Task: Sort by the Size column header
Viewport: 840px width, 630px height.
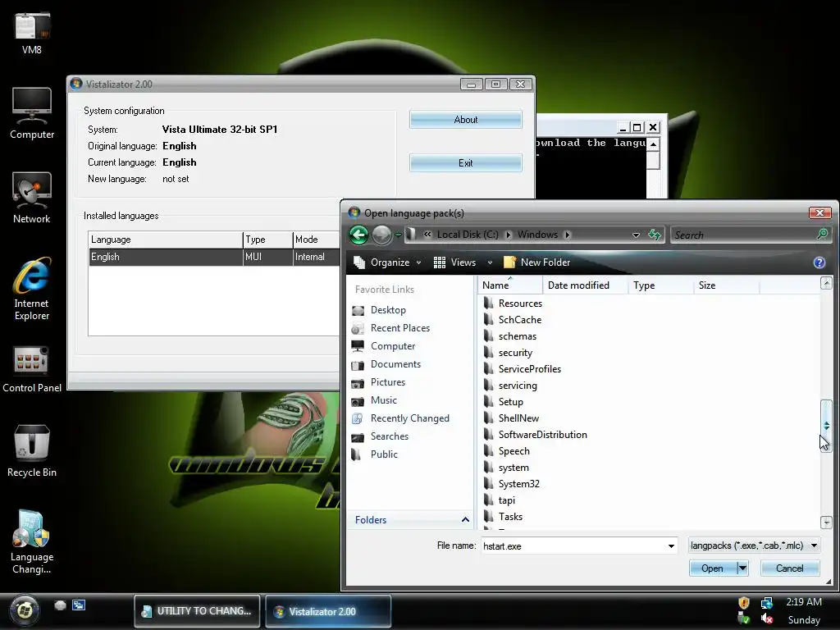Action: click(727, 285)
